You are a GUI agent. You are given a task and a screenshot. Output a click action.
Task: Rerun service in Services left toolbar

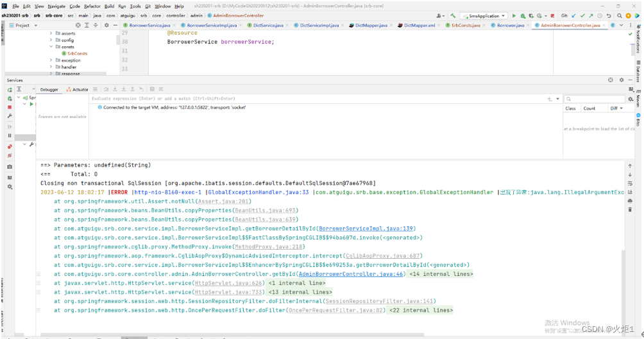(10, 90)
